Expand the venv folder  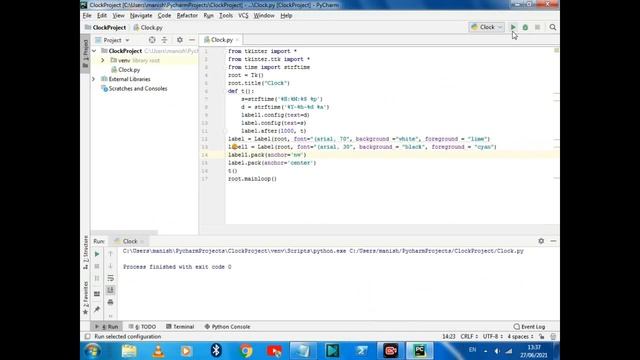[102, 60]
